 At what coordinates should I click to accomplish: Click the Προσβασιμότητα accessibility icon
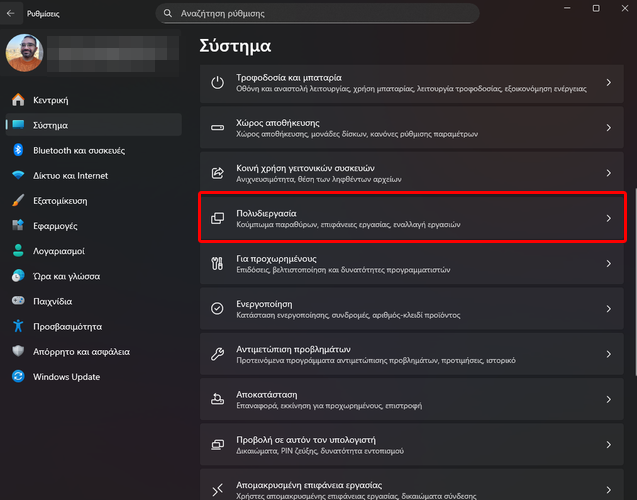click(18, 326)
